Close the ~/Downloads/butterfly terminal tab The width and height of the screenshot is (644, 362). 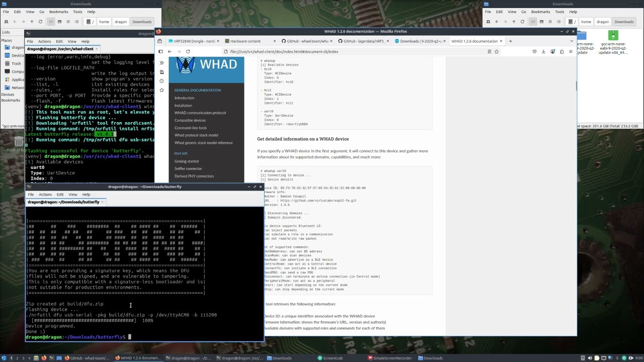point(102,202)
